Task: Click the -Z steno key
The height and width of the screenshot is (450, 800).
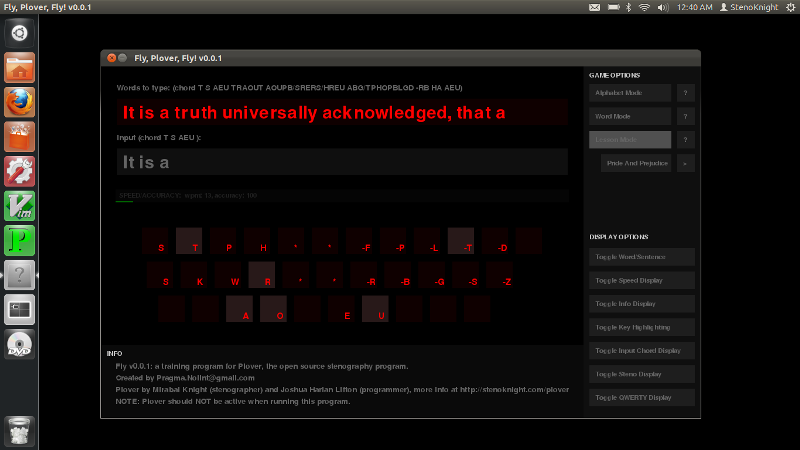Action: (x=499, y=275)
